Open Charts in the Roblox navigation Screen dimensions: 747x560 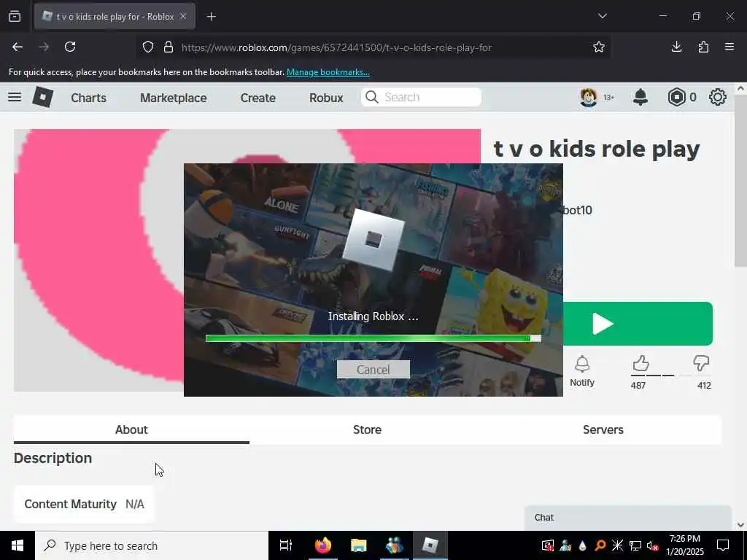pyautogui.click(x=88, y=98)
